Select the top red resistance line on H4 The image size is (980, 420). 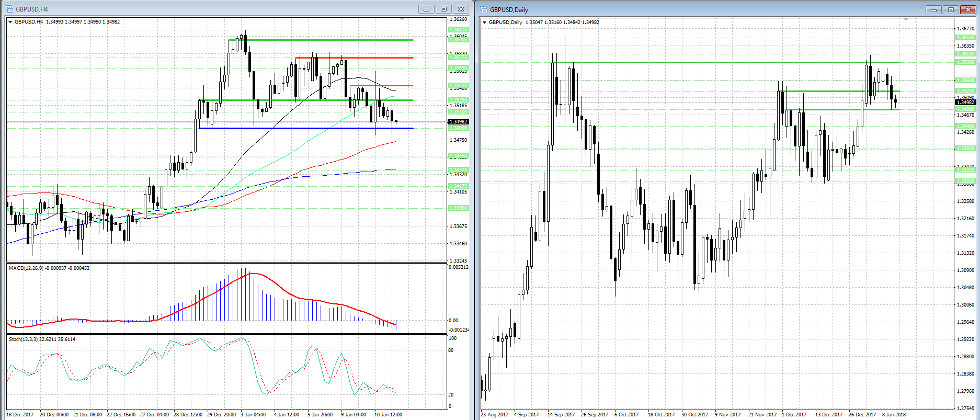coord(366,58)
